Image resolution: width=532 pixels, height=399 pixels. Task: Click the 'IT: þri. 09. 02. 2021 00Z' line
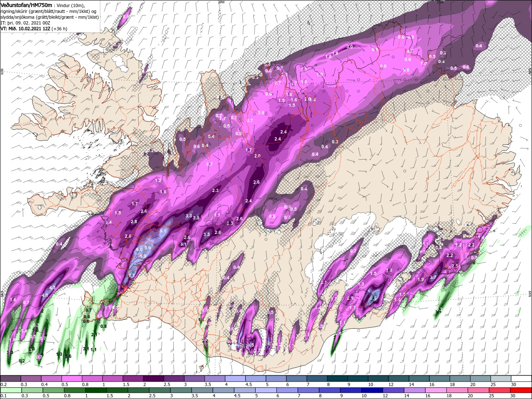(25, 23)
